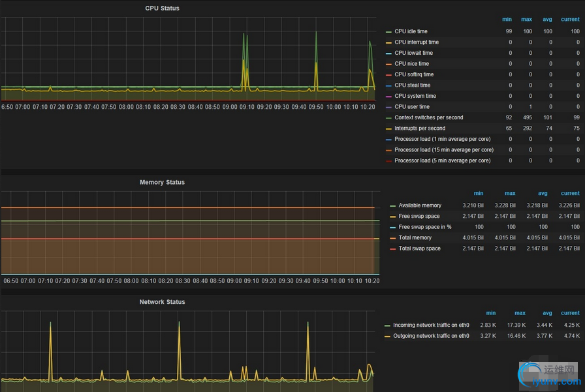585x392 pixels.
Task: Select Processor load 1 min average legend
Action: [x=443, y=139]
